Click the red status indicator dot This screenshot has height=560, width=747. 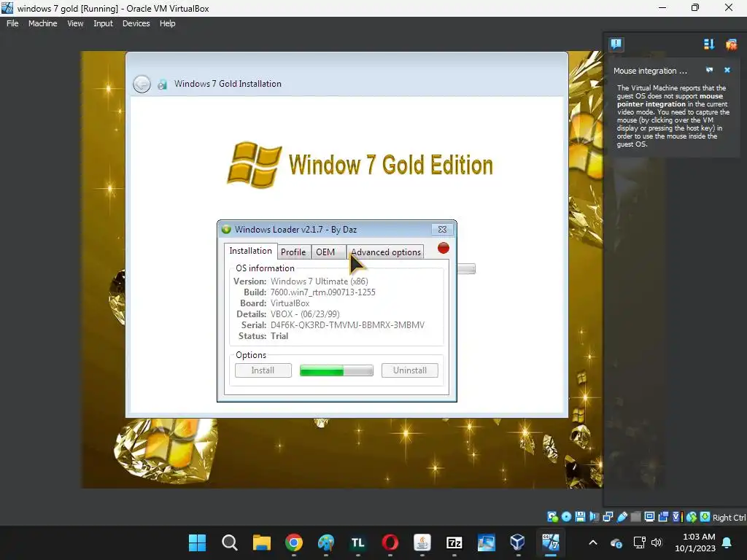pyautogui.click(x=444, y=248)
